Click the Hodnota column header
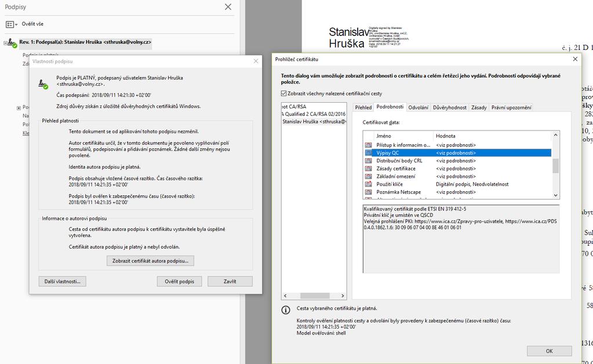Screen dimensions: 593x364 [x=492, y=136]
